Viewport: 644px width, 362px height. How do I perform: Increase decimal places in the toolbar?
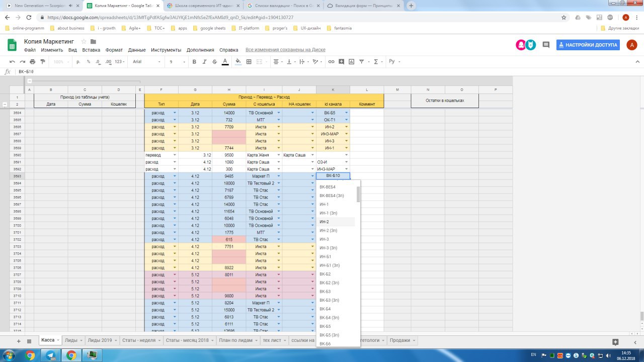pyautogui.click(x=108, y=61)
